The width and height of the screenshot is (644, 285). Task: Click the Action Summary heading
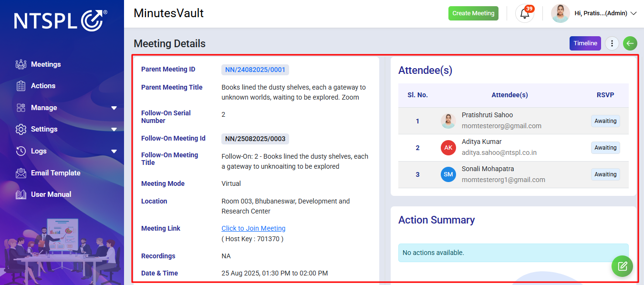(x=436, y=220)
